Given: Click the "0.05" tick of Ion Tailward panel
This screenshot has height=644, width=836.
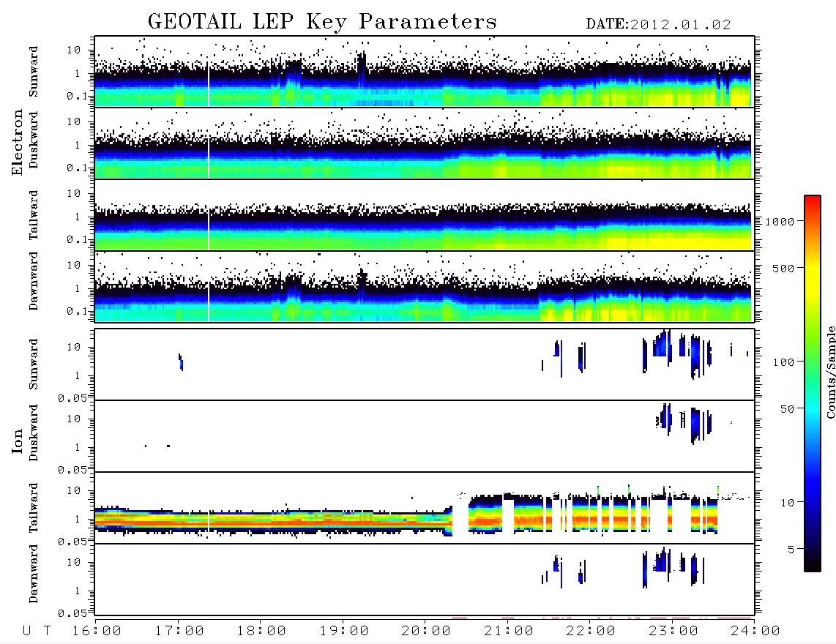Looking at the screenshot, I should pos(72,542).
